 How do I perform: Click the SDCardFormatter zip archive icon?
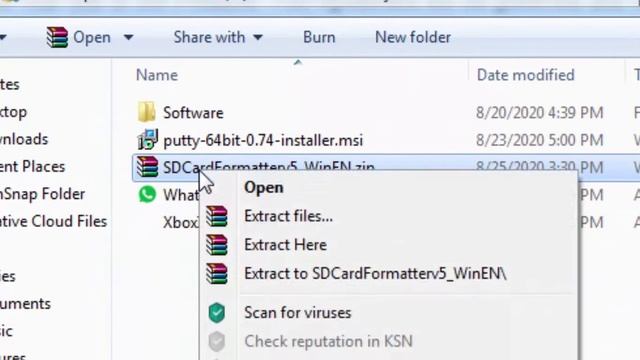(x=147, y=167)
